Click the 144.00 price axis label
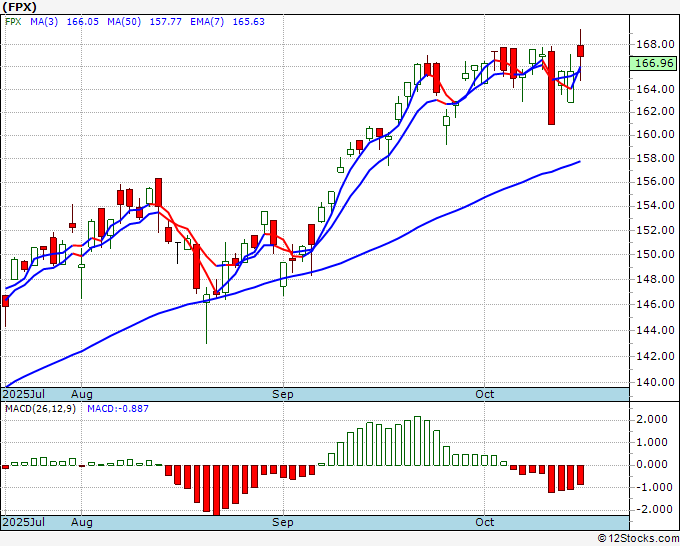Image resolution: width=680 pixels, height=546 pixels. [655, 330]
